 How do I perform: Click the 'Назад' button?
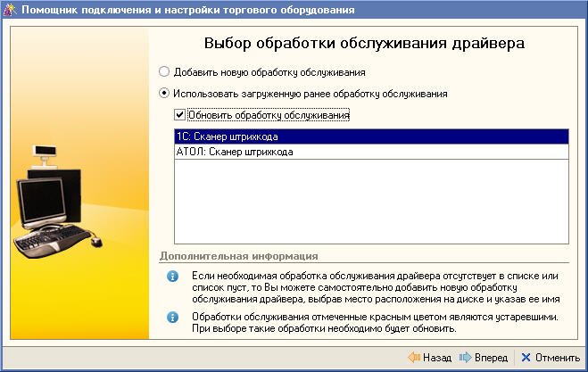point(430,358)
